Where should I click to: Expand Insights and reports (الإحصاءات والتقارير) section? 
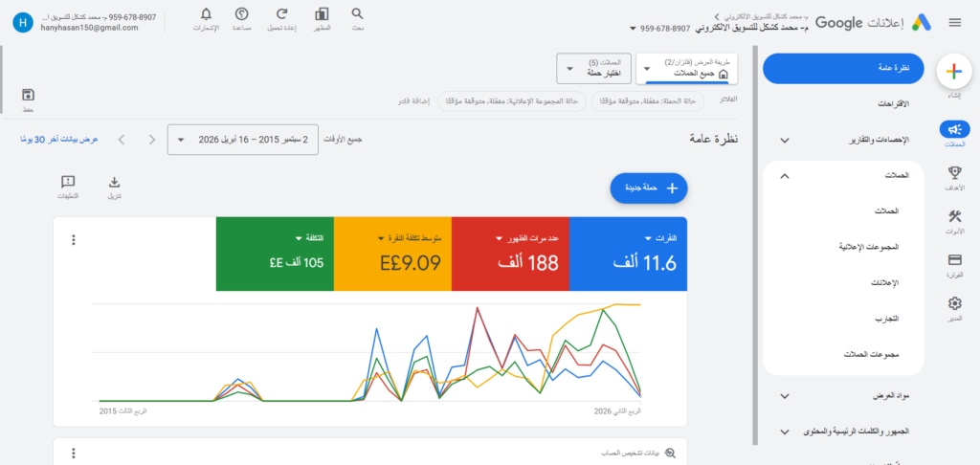(842, 140)
